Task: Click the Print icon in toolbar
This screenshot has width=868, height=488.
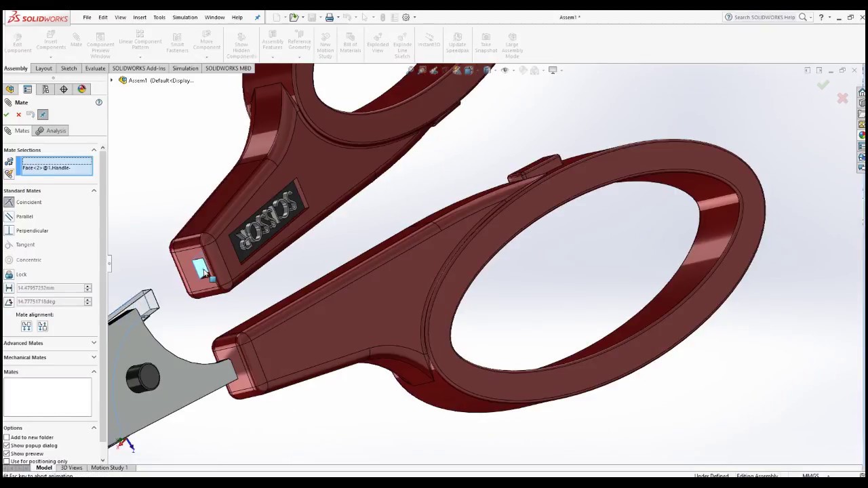Action: 330,17
